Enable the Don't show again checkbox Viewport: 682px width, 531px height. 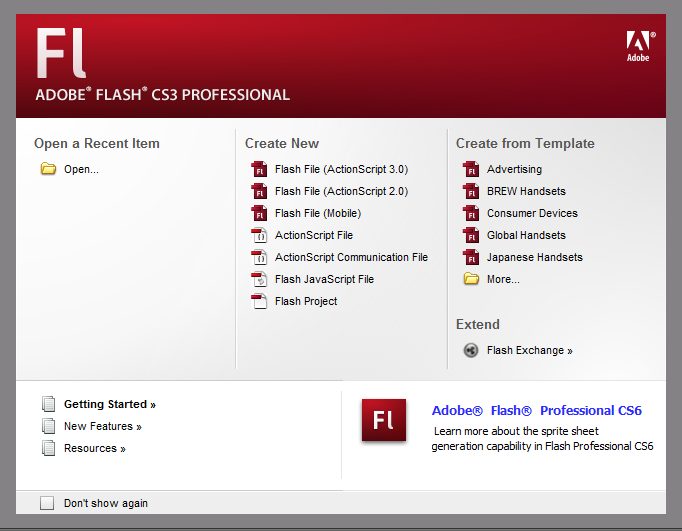[x=47, y=503]
